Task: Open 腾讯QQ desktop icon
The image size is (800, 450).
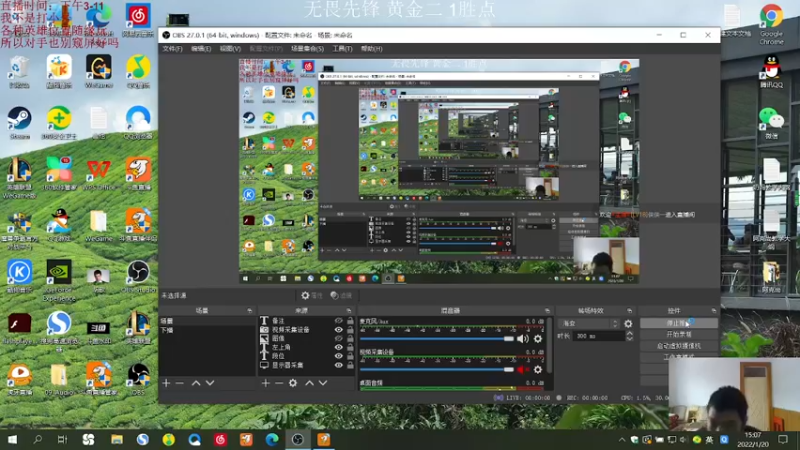Action: [771, 70]
